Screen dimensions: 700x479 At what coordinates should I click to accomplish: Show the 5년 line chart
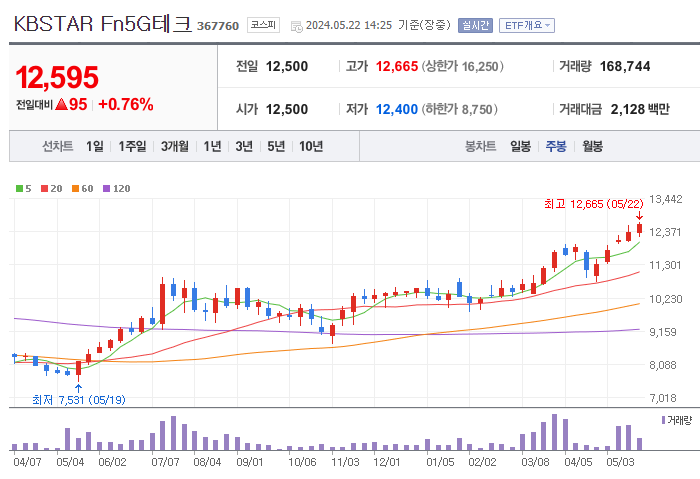point(276,146)
